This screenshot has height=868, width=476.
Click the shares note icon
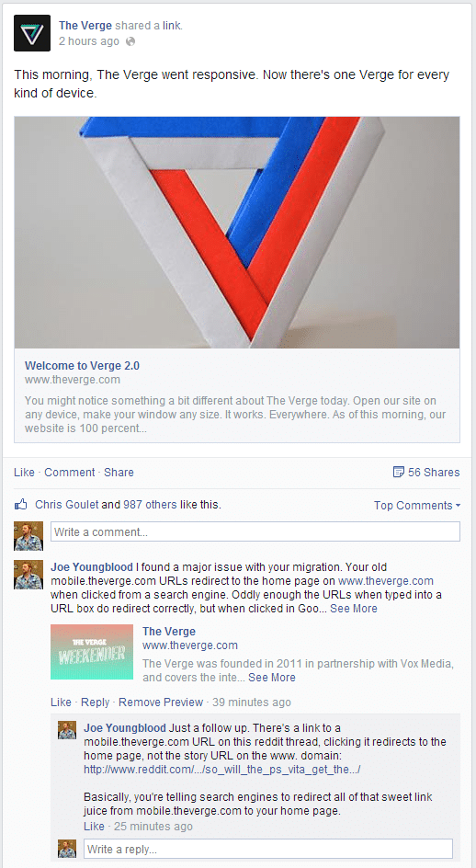coord(398,473)
